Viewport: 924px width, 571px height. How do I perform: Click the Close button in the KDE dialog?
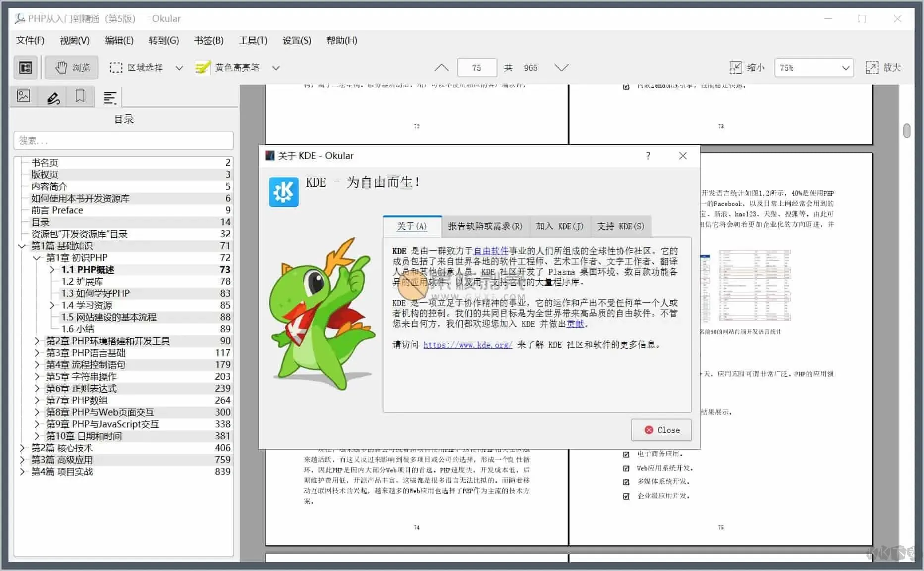(x=661, y=429)
